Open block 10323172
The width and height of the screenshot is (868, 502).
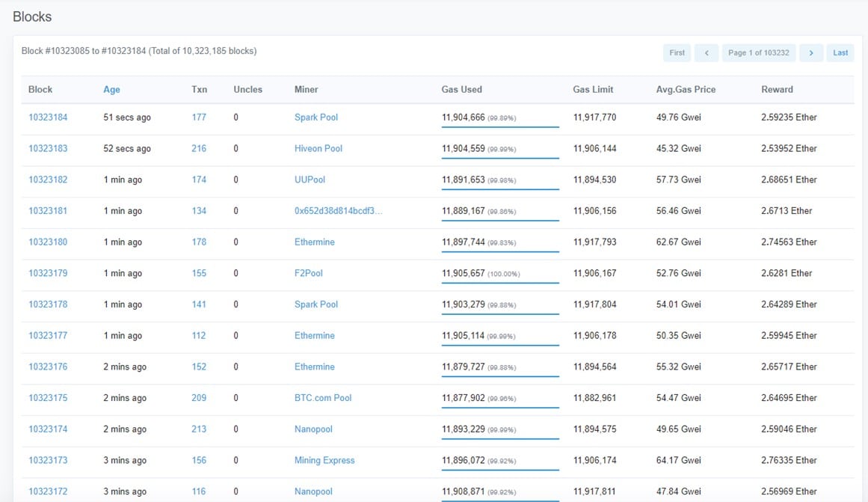click(48, 492)
